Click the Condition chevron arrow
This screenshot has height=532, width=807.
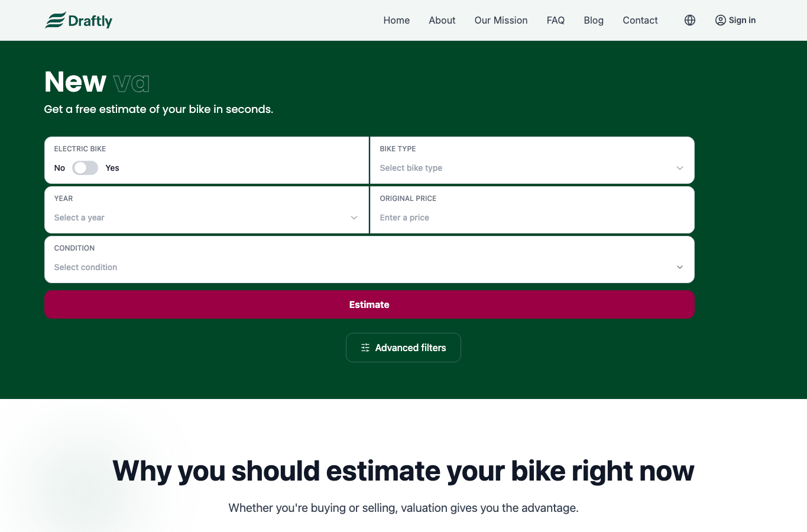680,267
